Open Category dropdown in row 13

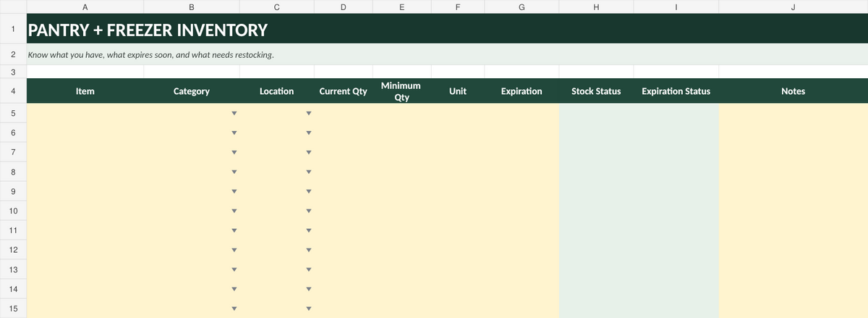234,270
